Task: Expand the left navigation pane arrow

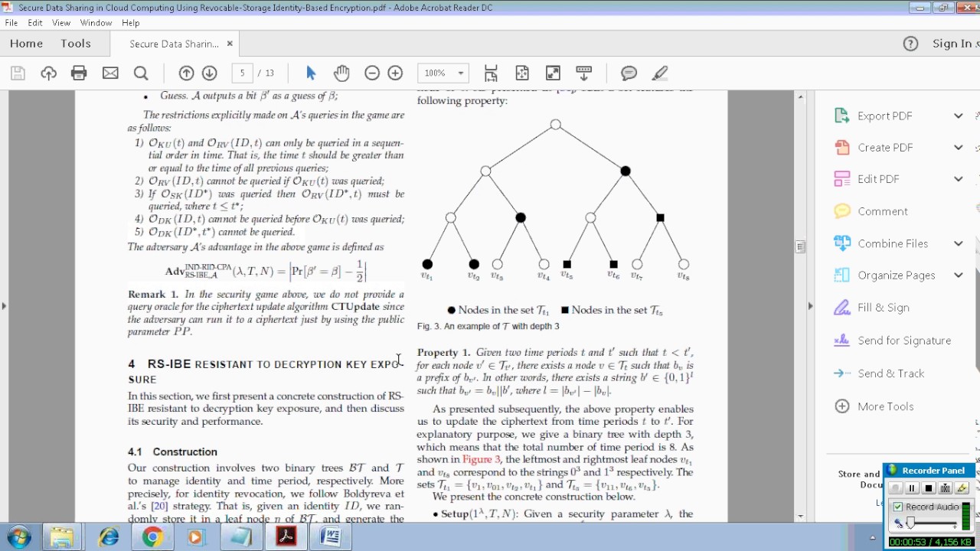Action: pyautogui.click(x=4, y=306)
